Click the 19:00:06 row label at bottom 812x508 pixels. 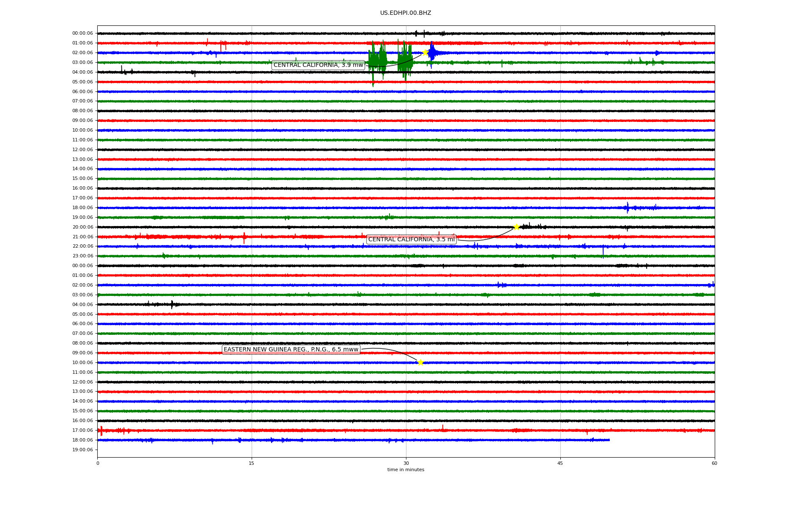[x=82, y=450]
